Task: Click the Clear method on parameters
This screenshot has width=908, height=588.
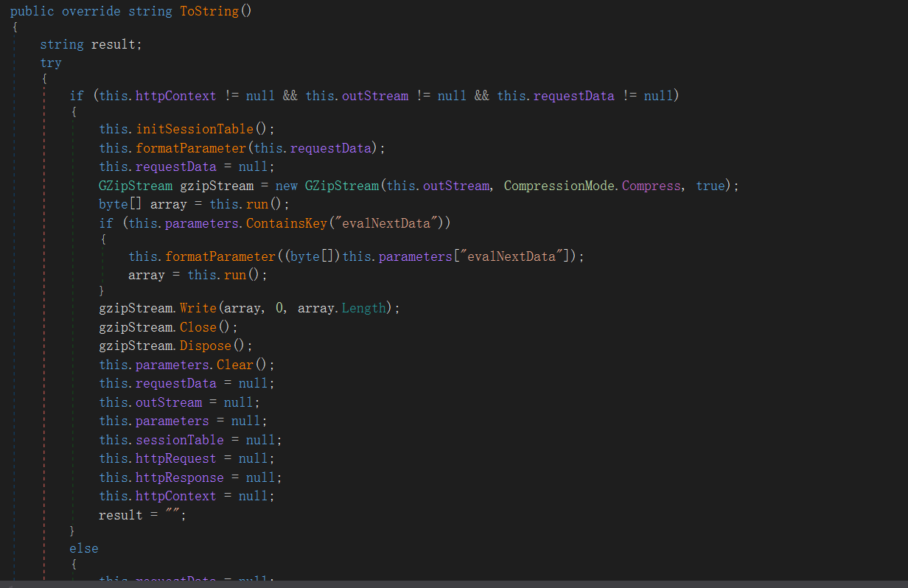Action: pyautogui.click(x=234, y=365)
